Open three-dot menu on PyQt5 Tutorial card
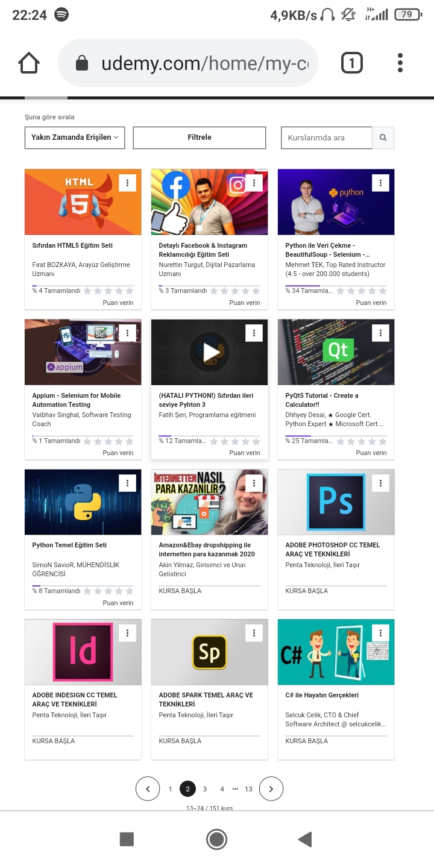Screen dimensions: 434x868 pyautogui.click(x=380, y=333)
